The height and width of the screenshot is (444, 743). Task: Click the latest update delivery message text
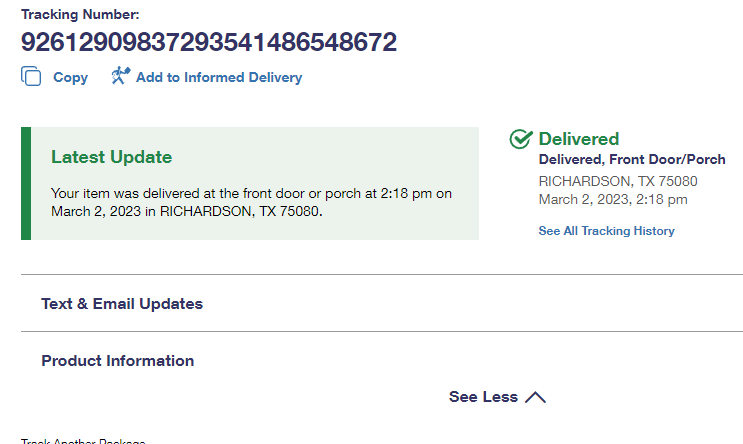pos(250,202)
